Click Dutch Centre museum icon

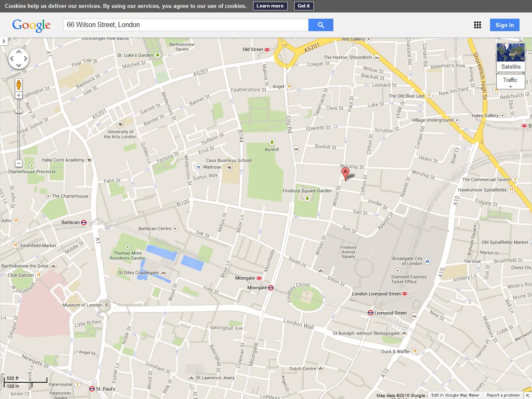(x=321, y=369)
